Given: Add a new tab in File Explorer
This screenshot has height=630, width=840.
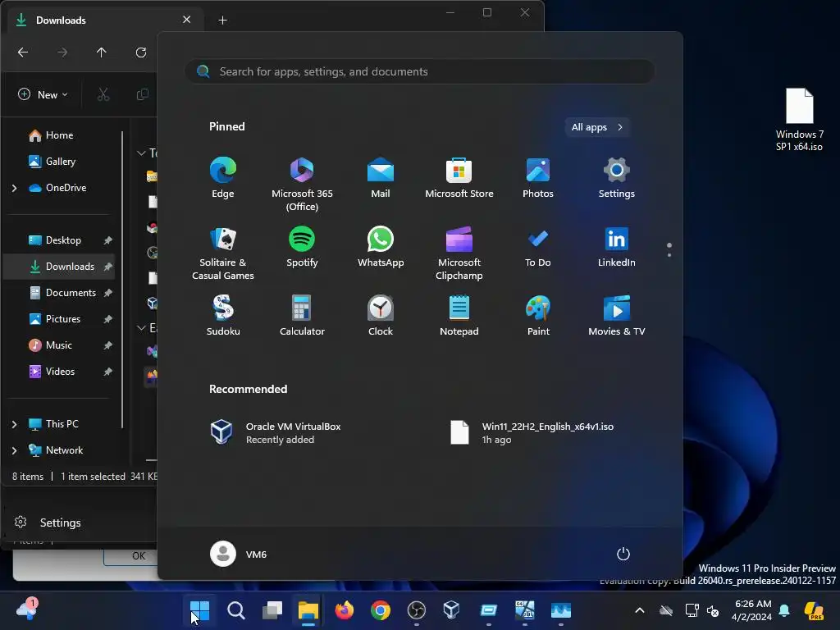Looking at the screenshot, I should 223,21.
